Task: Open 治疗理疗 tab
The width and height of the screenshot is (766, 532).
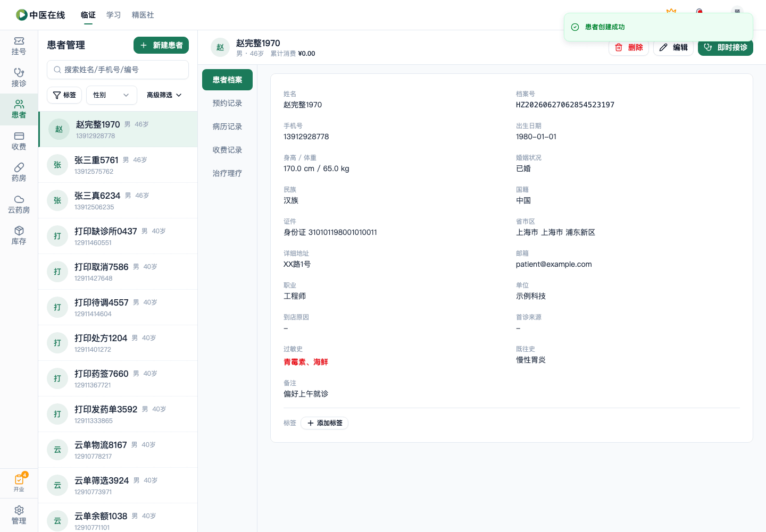Action: pos(227,173)
